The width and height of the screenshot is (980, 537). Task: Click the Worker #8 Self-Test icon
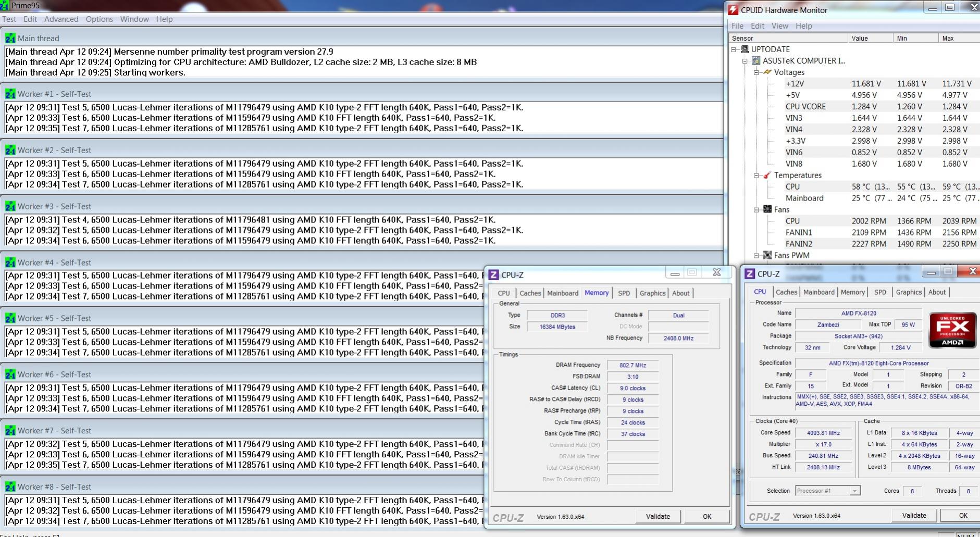pos(10,487)
